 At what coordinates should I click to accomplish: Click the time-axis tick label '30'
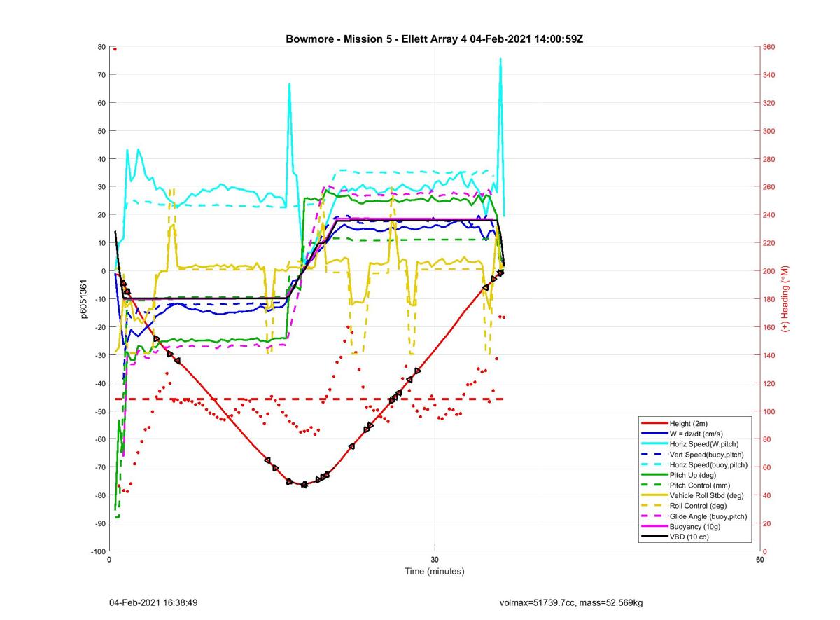(x=435, y=560)
